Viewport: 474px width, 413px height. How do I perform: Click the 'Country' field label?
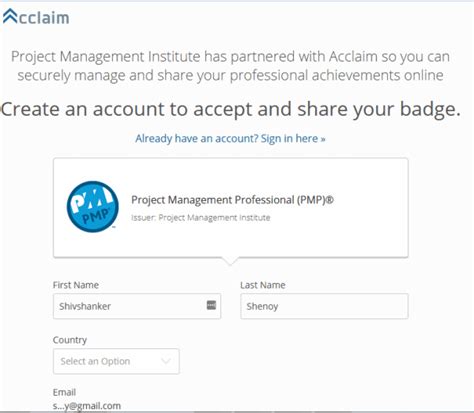(x=70, y=340)
